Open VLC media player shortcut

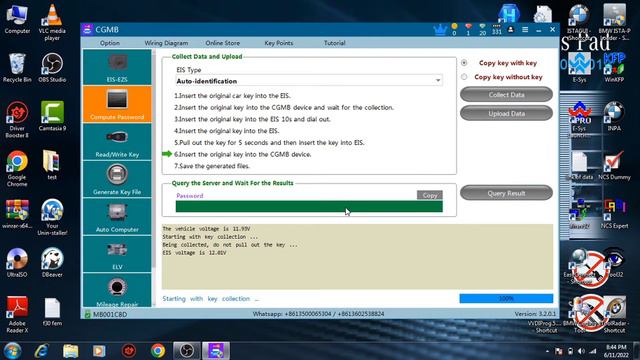52,22
